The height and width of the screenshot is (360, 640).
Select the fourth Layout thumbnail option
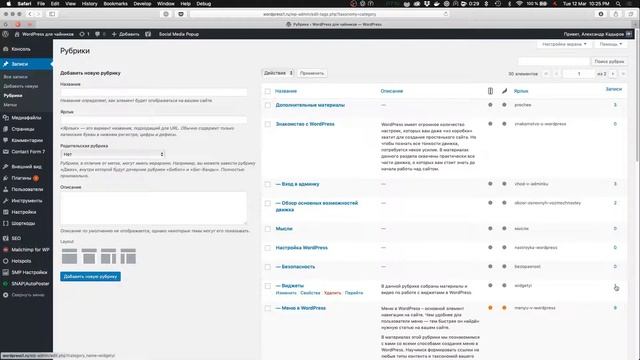128,256
